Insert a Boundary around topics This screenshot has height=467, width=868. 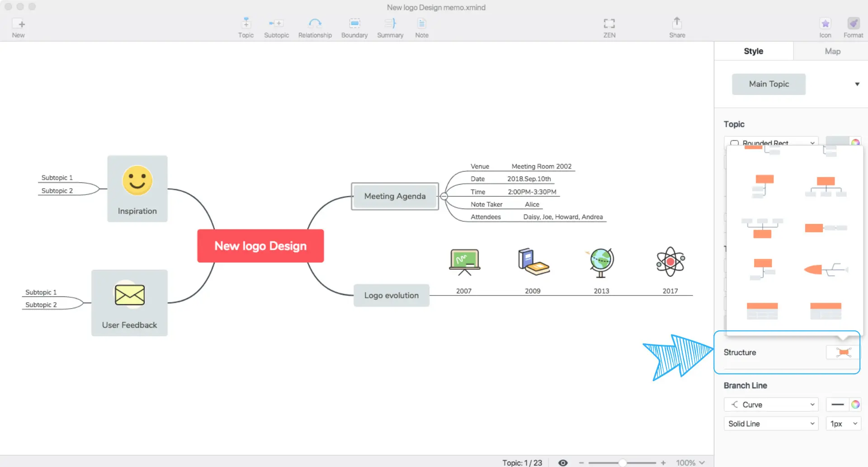pyautogui.click(x=354, y=28)
